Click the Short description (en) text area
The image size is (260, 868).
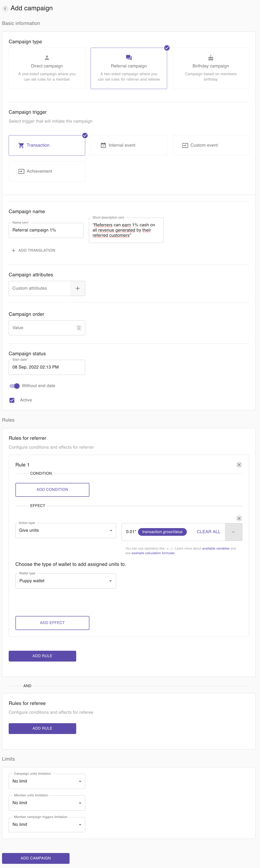(x=126, y=230)
